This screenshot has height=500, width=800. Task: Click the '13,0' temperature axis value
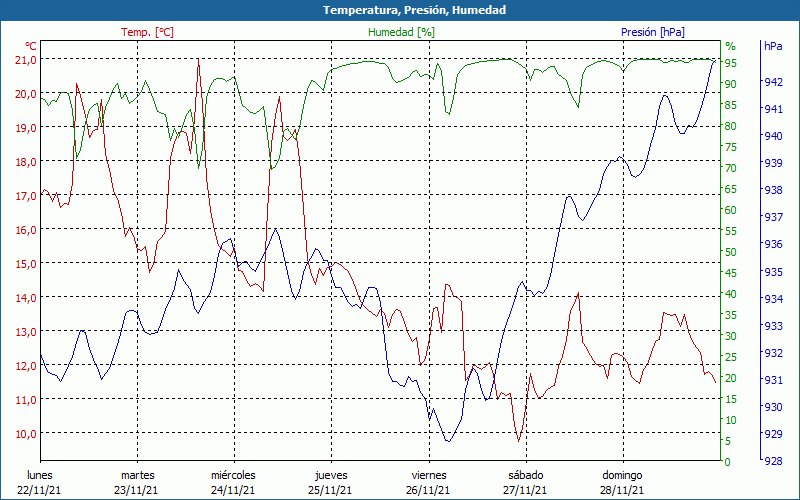point(26,332)
